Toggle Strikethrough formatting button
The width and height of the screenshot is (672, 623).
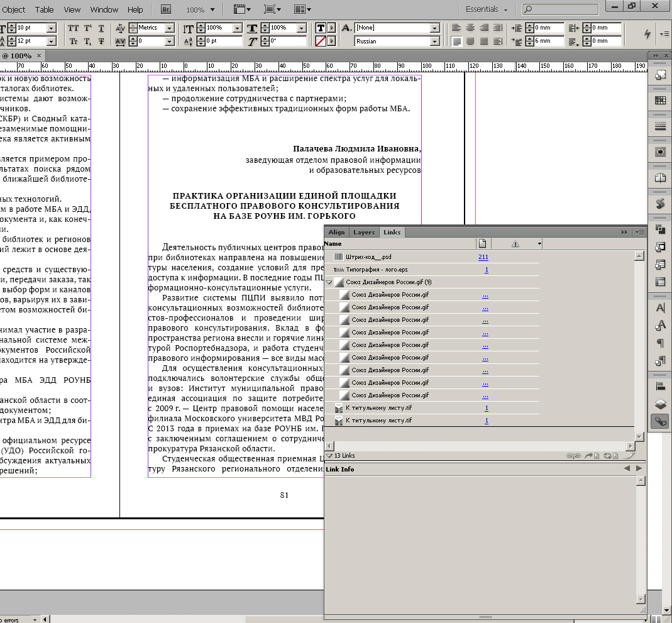pos(101,41)
